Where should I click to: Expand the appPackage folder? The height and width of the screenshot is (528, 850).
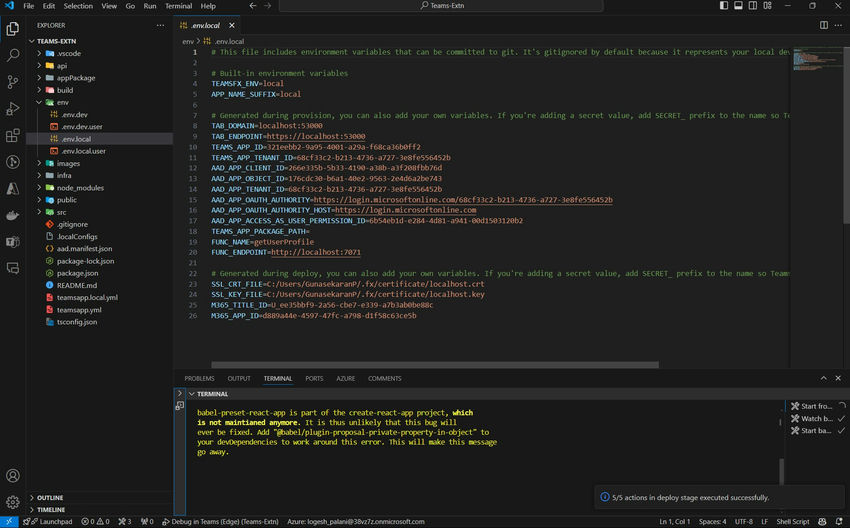pos(75,77)
